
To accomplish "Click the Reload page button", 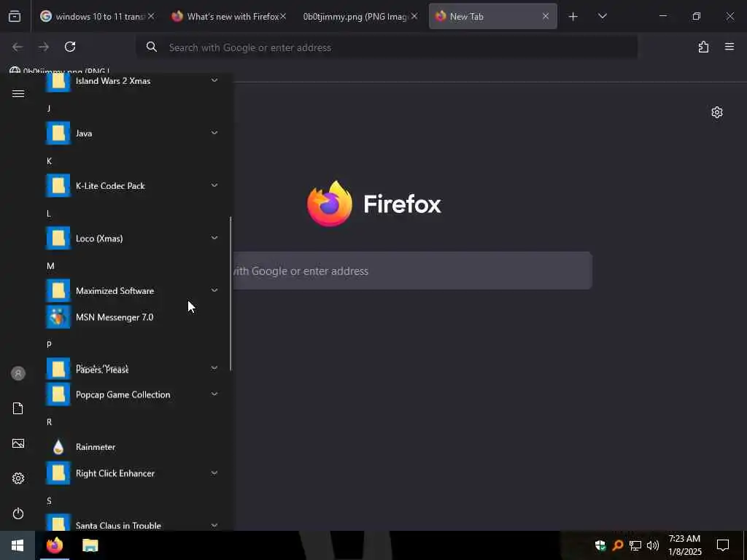I will pos(70,47).
